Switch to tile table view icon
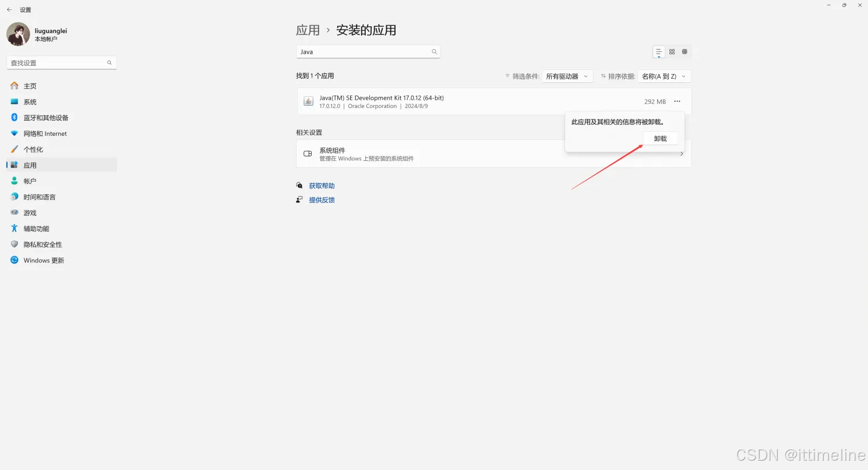The width and height of the screenshot is (868, 470). (x=684, y=52)
